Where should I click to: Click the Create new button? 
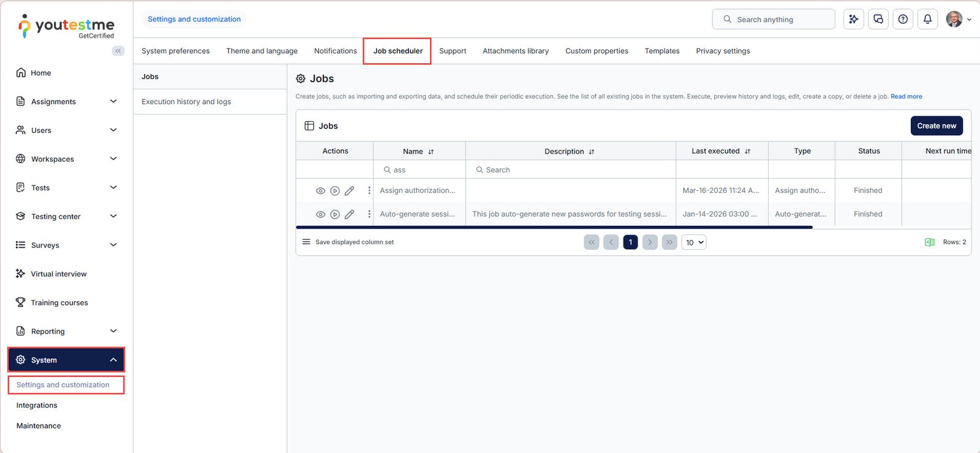(936, 125)
